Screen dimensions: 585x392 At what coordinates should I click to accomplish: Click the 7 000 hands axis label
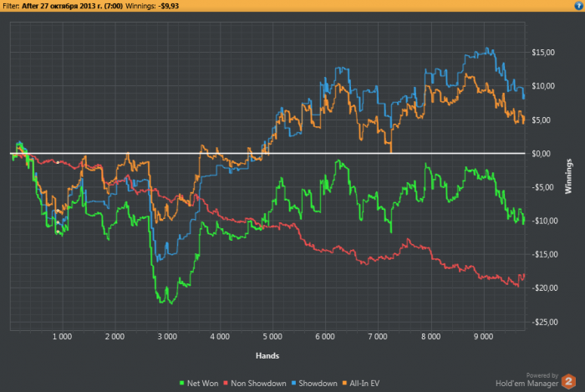pos(378,337)
